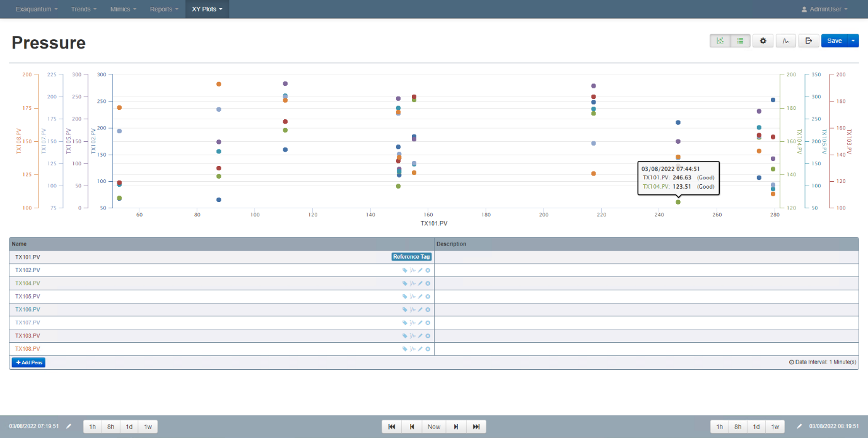Open the plot settings gear
Image resolution: width=868 pixels, height=438 pixels.
coord(763,41)
